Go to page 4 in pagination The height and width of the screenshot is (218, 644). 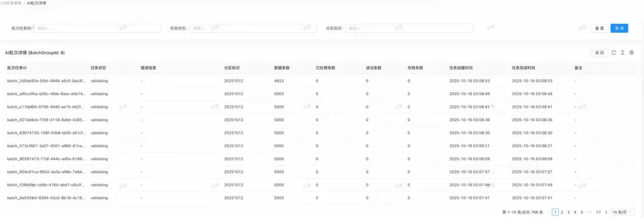pyautogui.click(x=575, y=212)
